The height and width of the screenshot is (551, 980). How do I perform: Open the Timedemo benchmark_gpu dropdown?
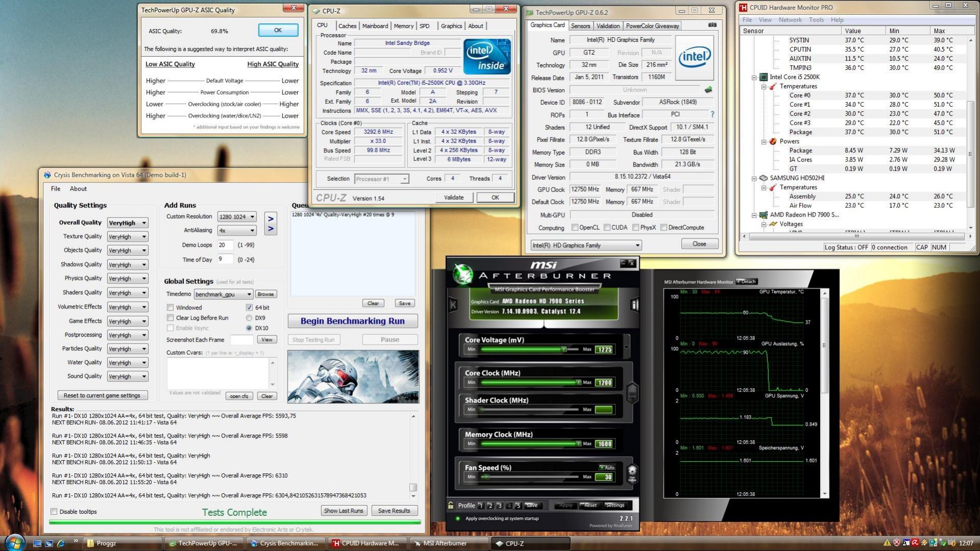point(223,294)
